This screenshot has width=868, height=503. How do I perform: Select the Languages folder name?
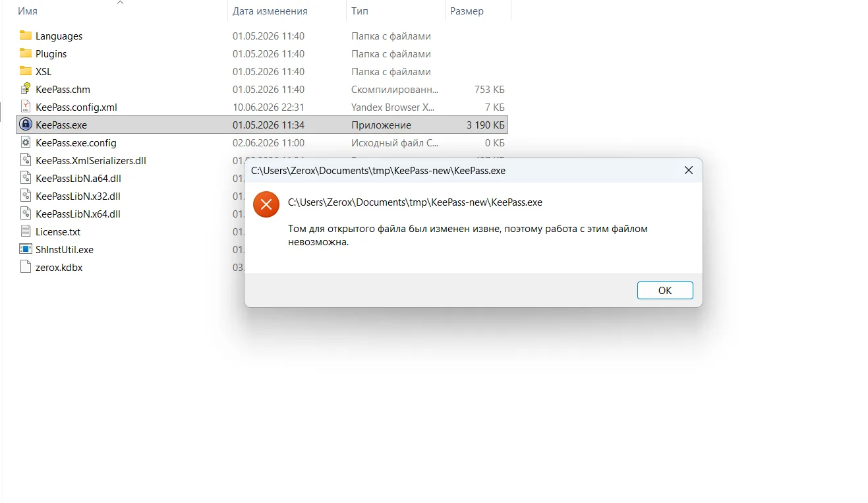click(59, 36)
